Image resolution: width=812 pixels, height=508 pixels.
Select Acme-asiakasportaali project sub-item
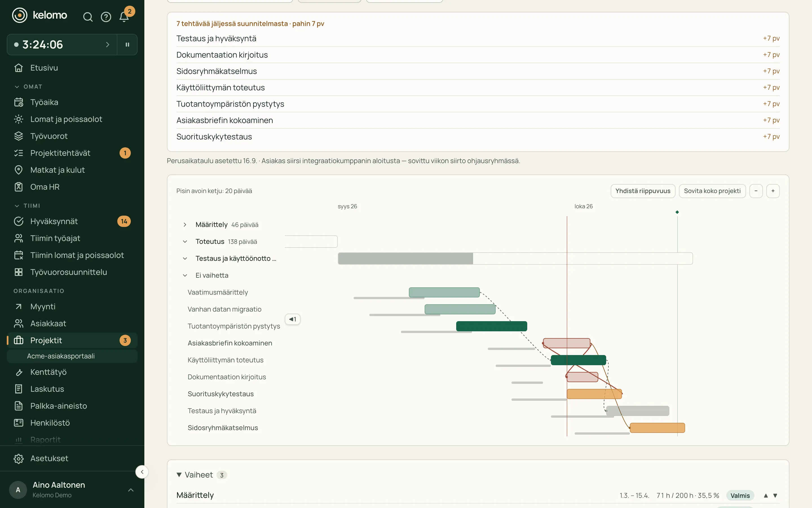pyautogui.click(x=72, y=356)
